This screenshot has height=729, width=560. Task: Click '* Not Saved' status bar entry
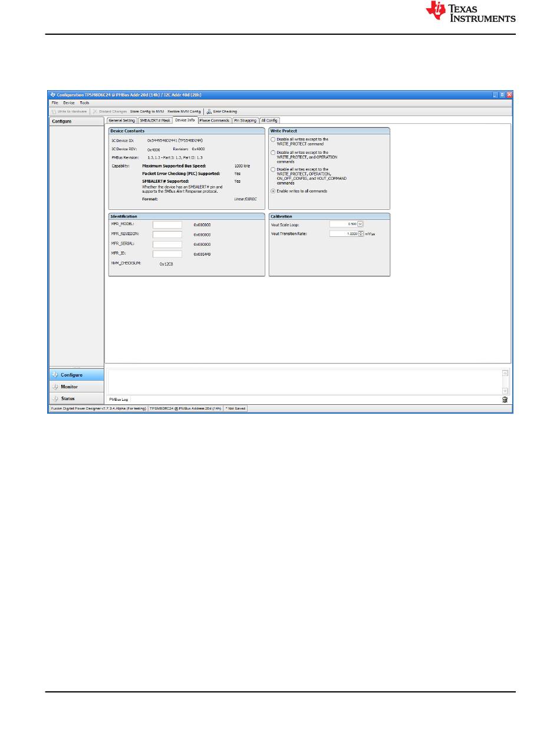[235, 408]
